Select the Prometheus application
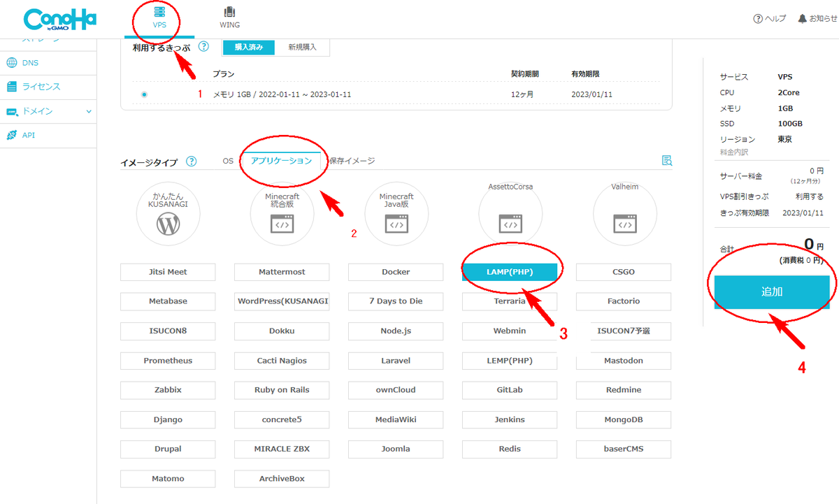839x504 pixels. pos(168,361)
